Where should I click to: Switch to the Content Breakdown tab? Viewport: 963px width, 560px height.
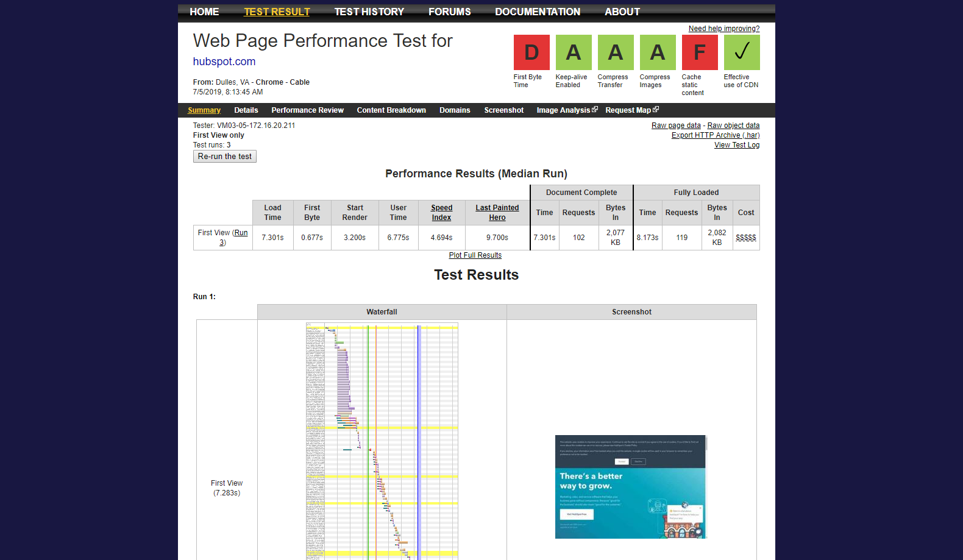(x=391, y=110)
